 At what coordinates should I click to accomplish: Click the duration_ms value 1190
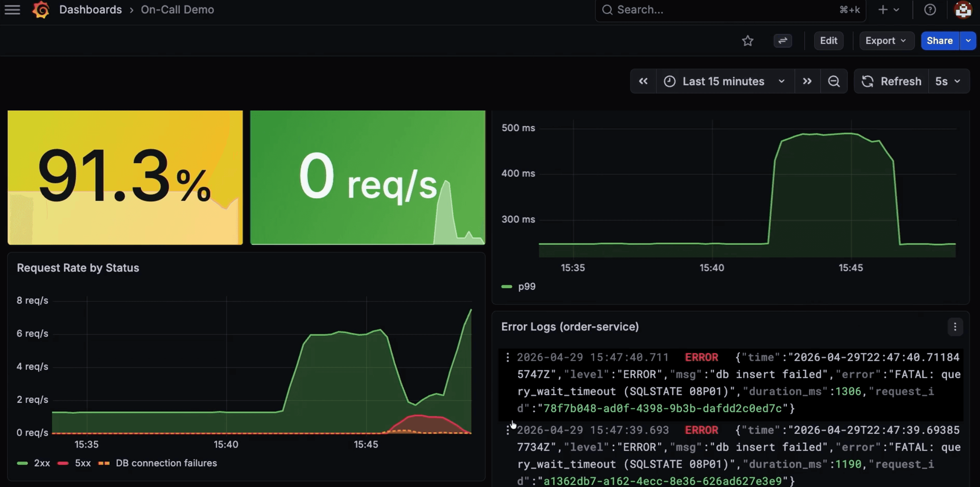848,464
